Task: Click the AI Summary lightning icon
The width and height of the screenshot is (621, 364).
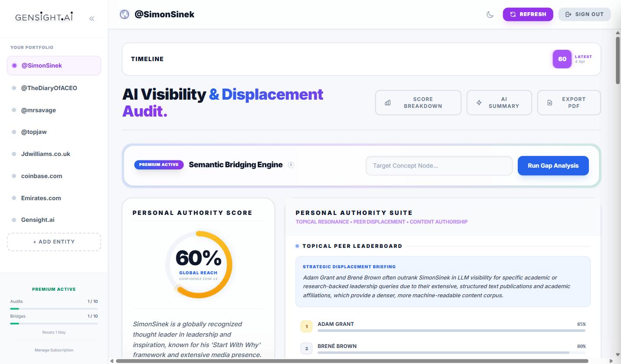Action: coord(479,102)
